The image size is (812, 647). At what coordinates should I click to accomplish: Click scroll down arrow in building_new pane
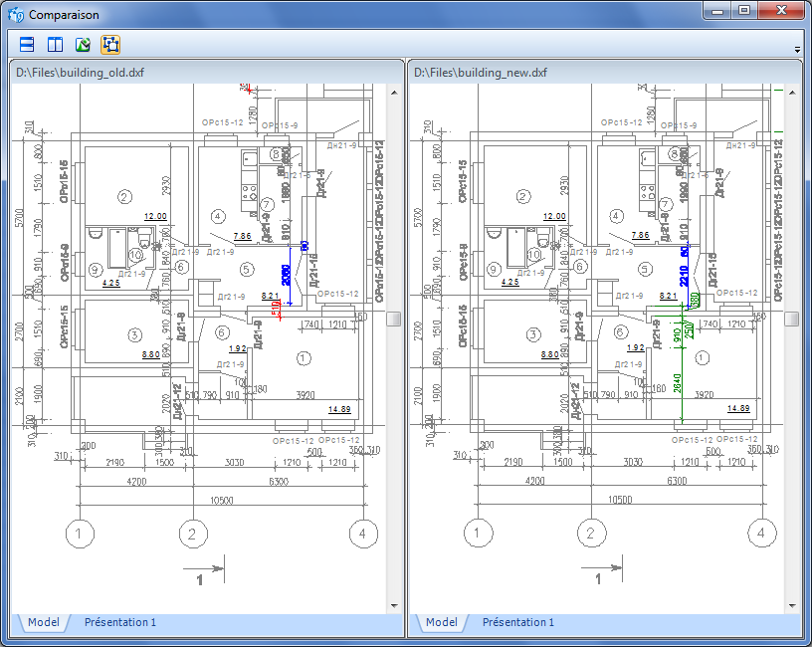pyautogui.click(x=792, y=604)
